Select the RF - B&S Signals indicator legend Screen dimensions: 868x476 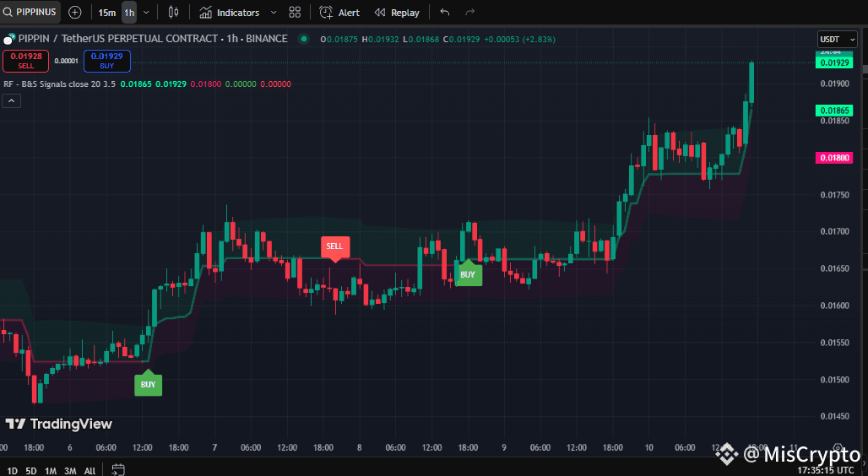coord(60,84)
